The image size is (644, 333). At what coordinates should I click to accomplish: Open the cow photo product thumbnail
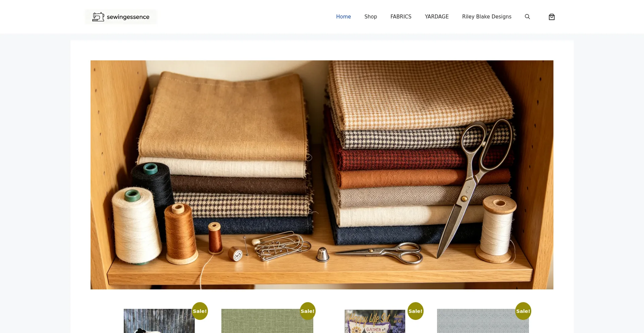(x=159, y=321)
